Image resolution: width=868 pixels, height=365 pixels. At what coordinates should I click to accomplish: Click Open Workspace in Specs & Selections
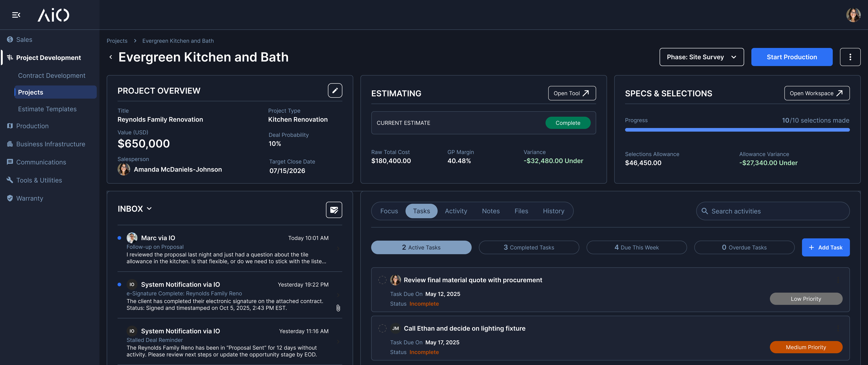[817, 93]
